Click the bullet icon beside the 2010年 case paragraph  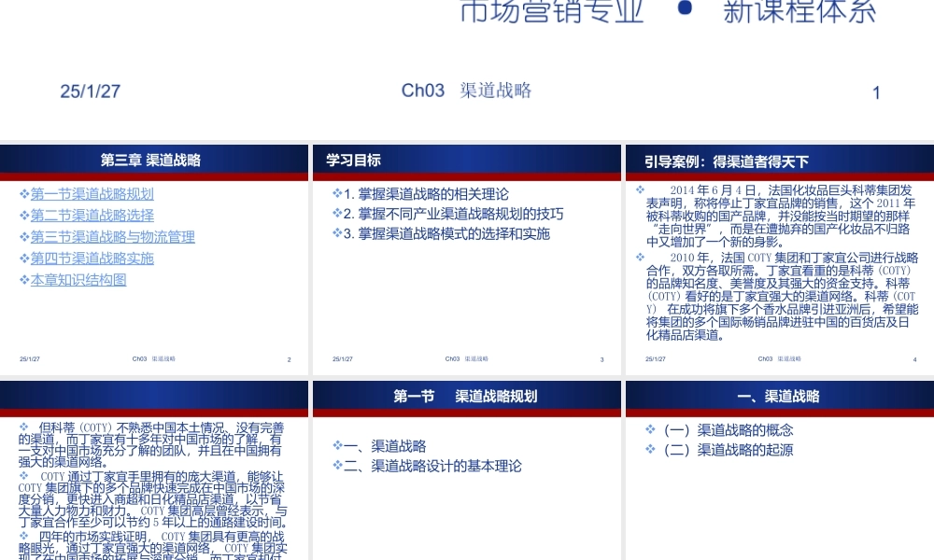pyautogui.click(x=639, y=254)
